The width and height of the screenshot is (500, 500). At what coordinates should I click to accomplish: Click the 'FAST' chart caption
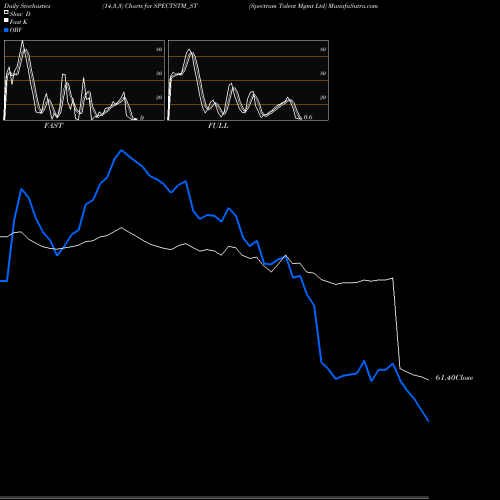[53, 126]
